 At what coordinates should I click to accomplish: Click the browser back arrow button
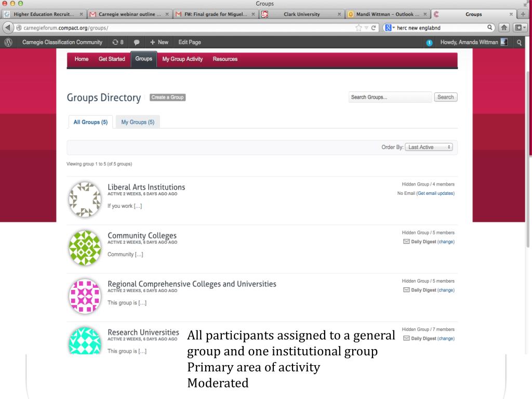[x=8, y=28]
